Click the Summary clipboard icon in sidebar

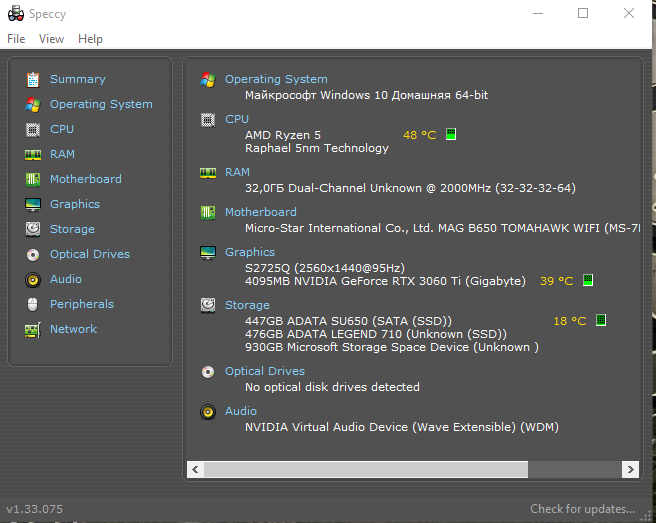pos(33,79)
